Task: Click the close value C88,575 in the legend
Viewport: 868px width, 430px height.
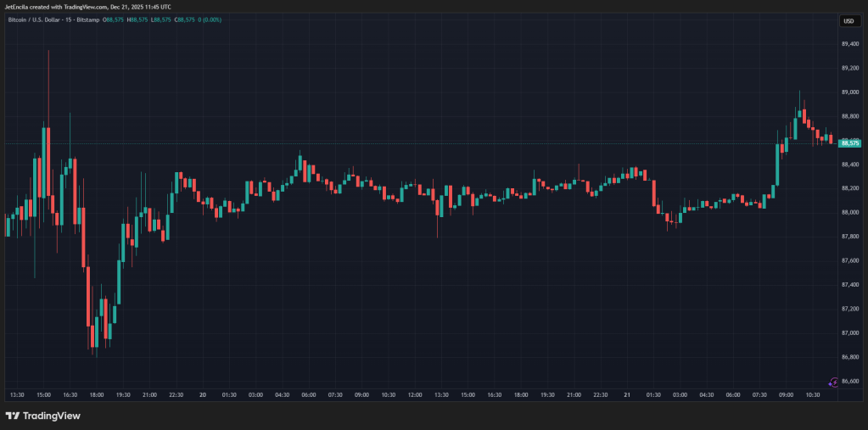Action: 184,20
